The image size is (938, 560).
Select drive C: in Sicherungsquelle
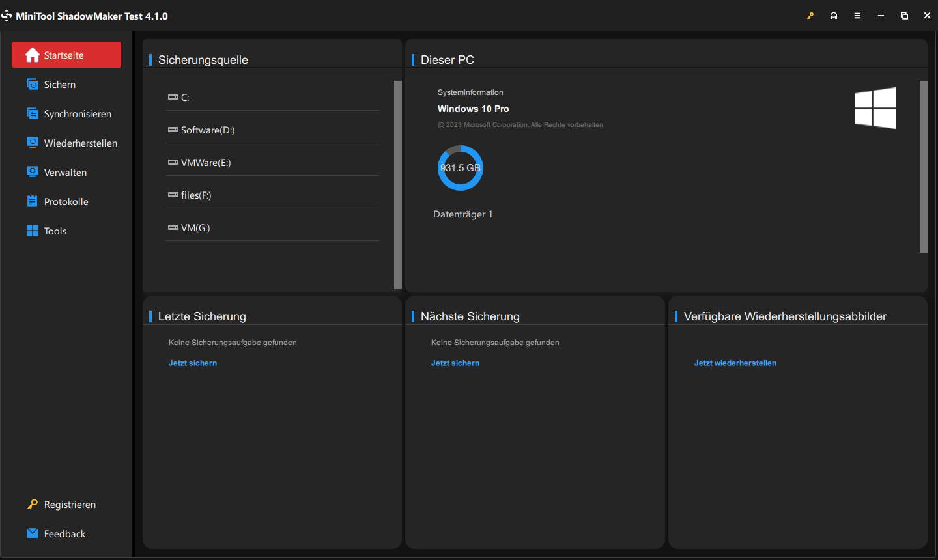pos(185,98)
